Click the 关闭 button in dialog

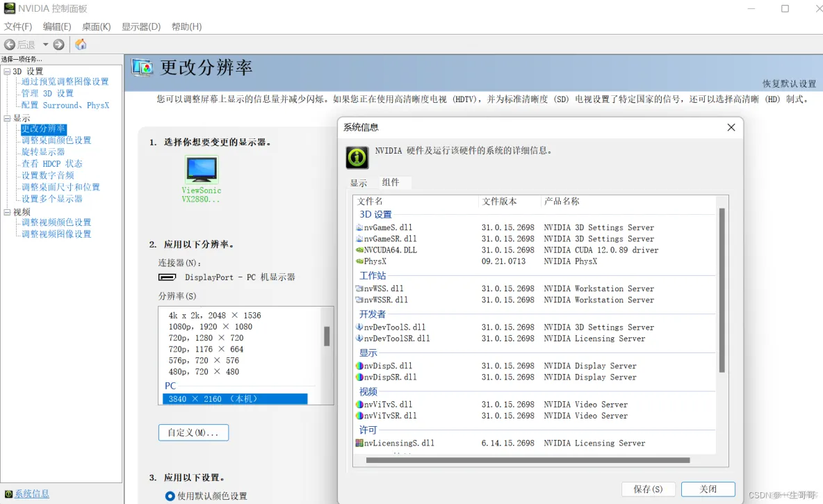(708, 489)
